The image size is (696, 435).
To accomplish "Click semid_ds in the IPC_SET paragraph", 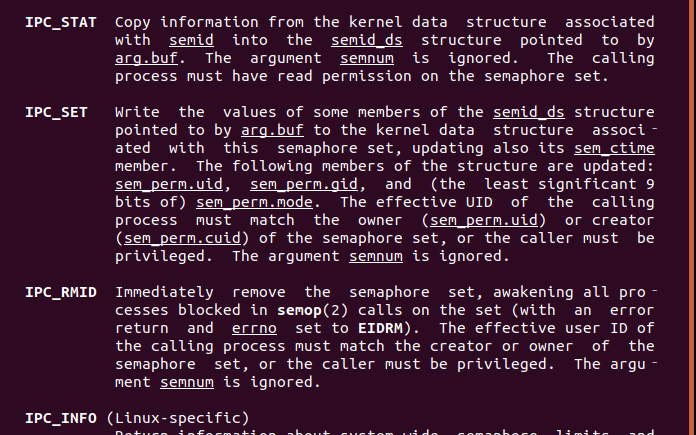I will [529, 112].
